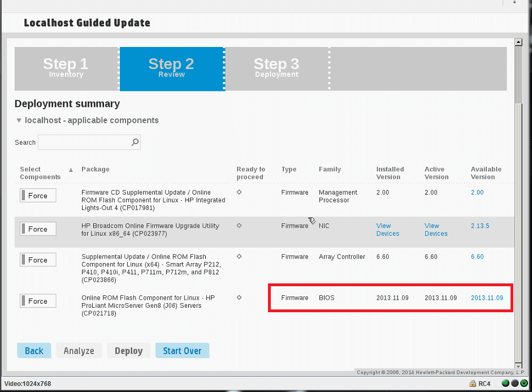
Task: Click the Active Version column header
Action: coord(436,173)
